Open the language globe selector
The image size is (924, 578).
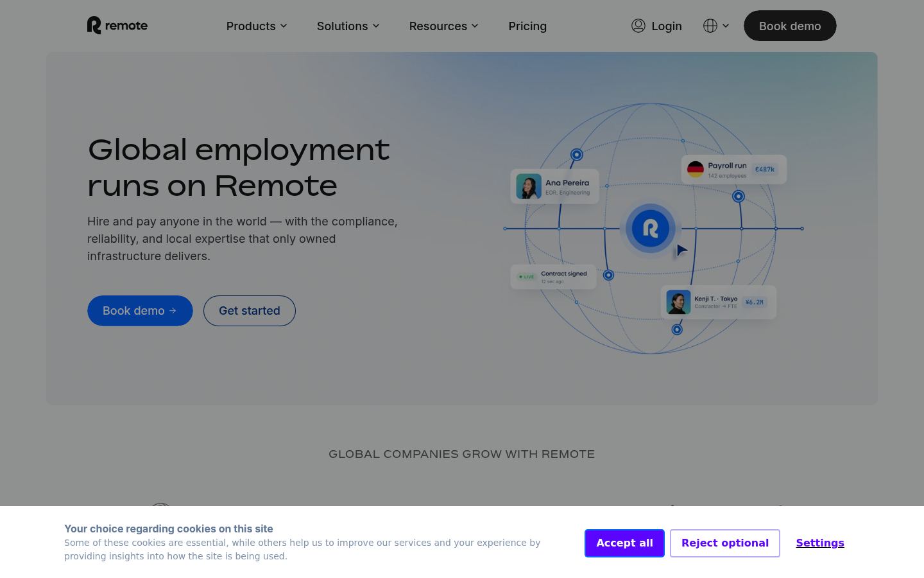coord(716,26)
